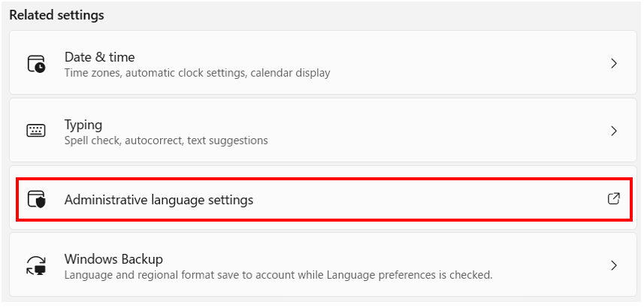
Task: Expand Date & time using its chevron
Action: pos(613,64)
